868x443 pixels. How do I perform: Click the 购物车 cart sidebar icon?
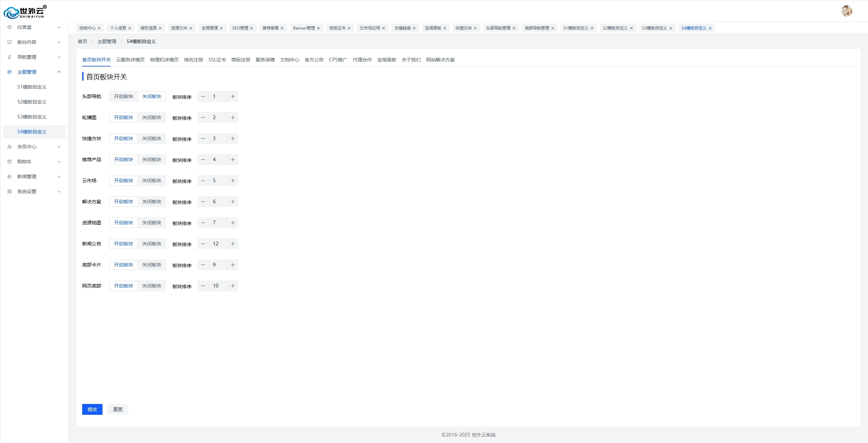pos(10,162)
